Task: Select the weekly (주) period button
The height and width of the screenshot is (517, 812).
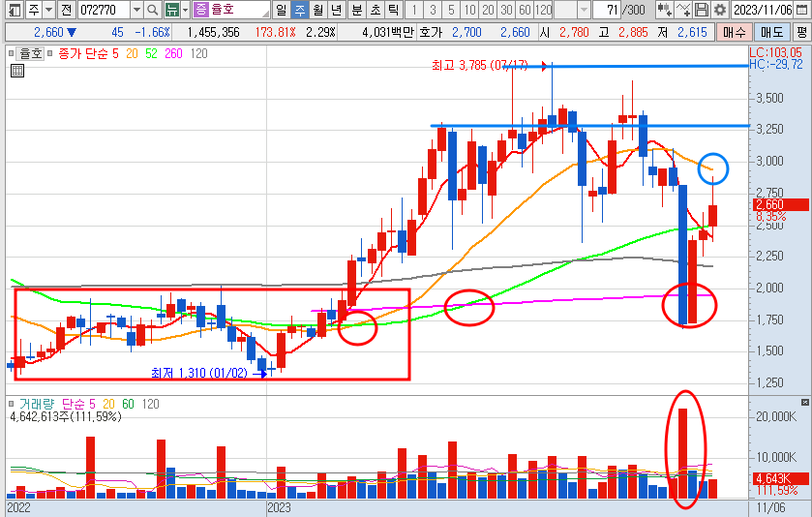Action: (299, 10)
